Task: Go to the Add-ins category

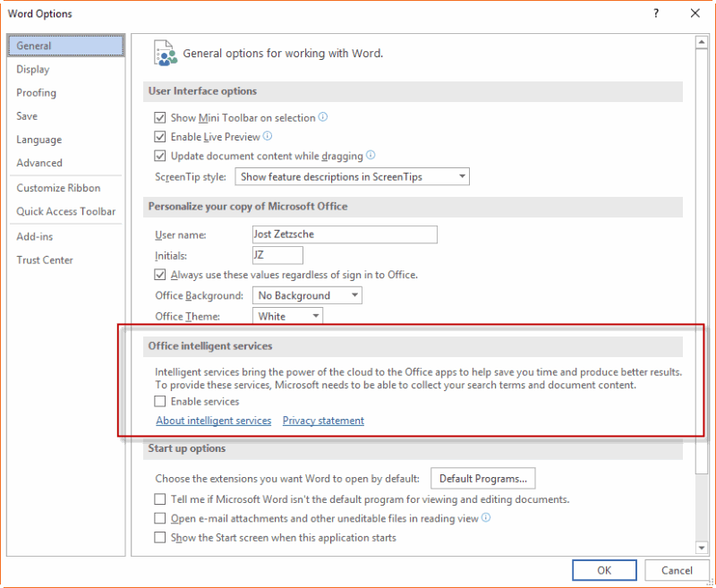Action: click(35, 236)
